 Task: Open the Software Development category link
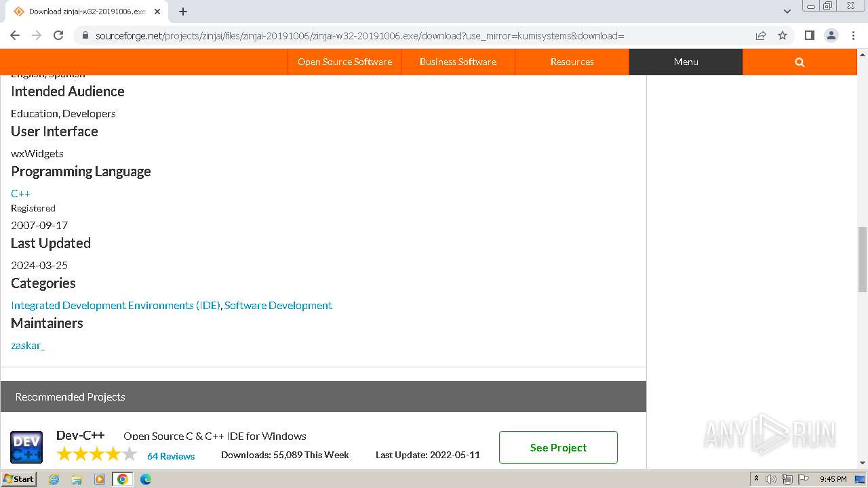tap(278, 305)
